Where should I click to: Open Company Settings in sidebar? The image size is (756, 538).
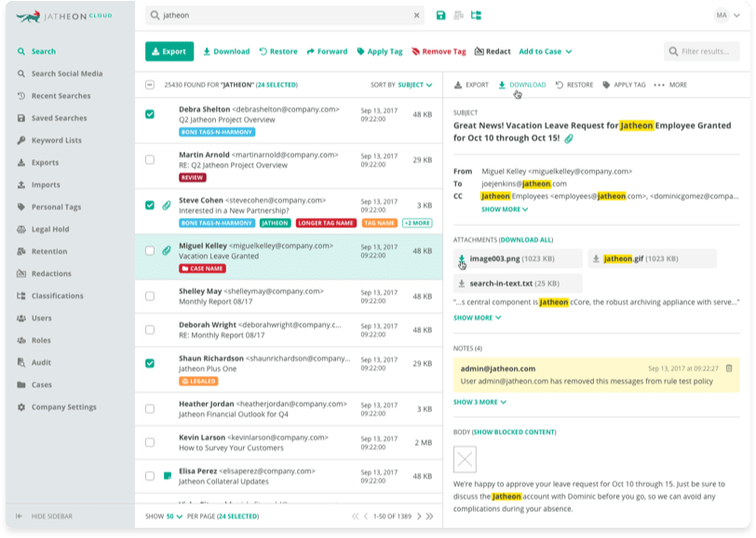coord(63,407)
